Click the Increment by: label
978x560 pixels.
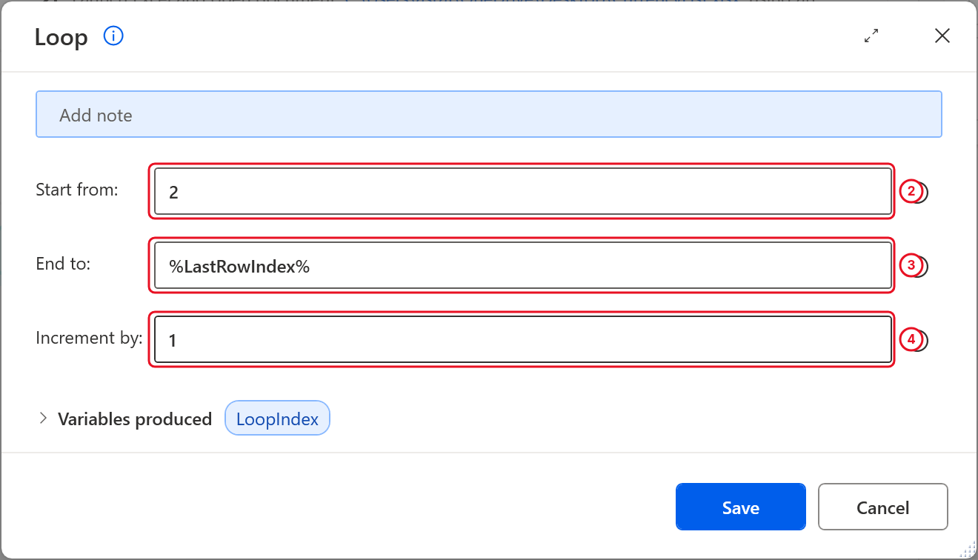click(x=89, y=338)
